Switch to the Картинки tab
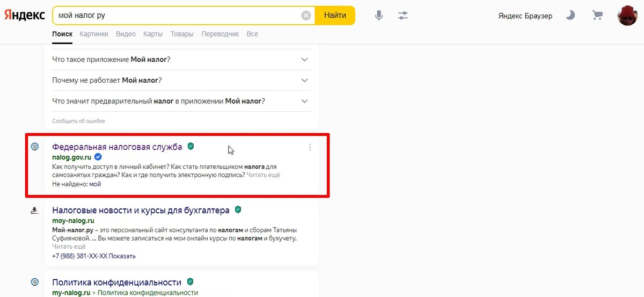644x297 pixels. point(94,34)
